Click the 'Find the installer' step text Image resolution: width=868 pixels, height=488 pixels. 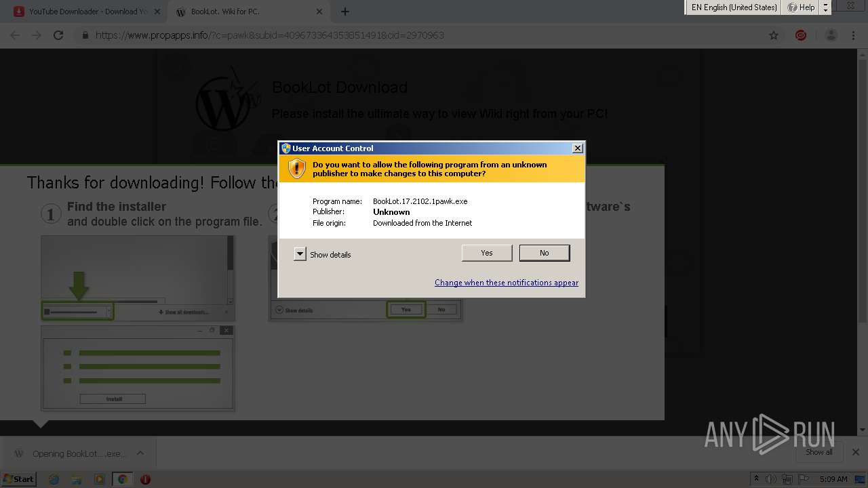click(x=117, y=207)
